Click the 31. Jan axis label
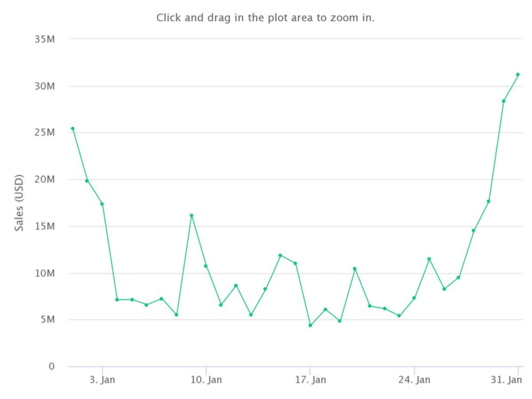 506,380
